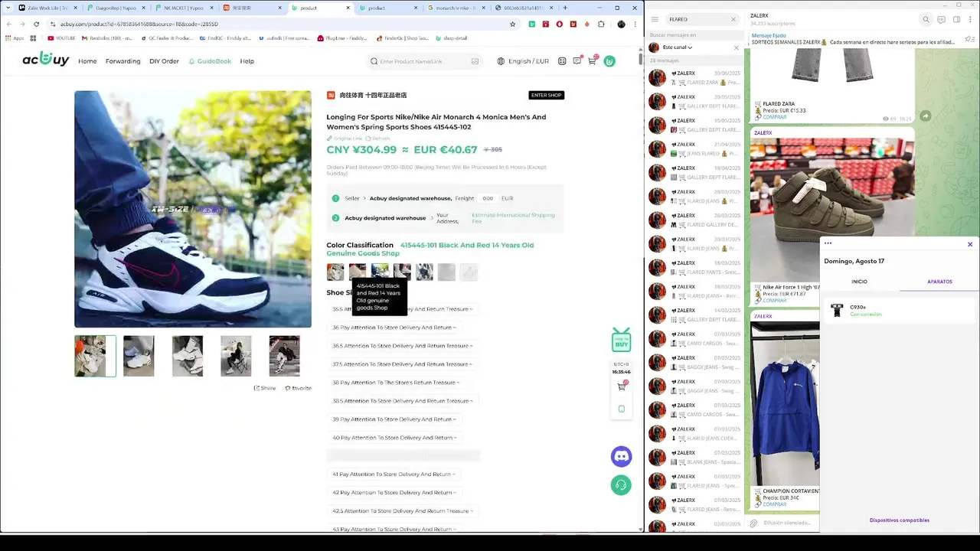Click the Discord floating button
Screen dimensions: 980x551
621,456
